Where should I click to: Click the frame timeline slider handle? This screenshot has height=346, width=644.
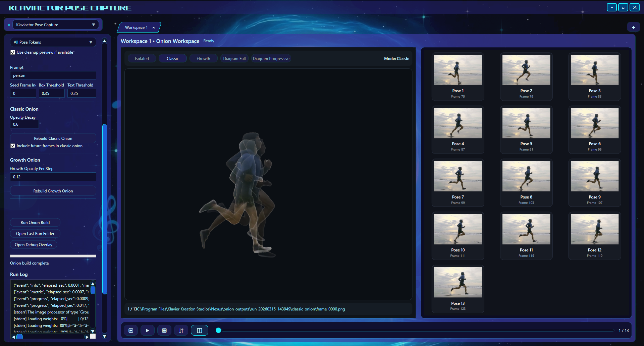tap(218, 331)
